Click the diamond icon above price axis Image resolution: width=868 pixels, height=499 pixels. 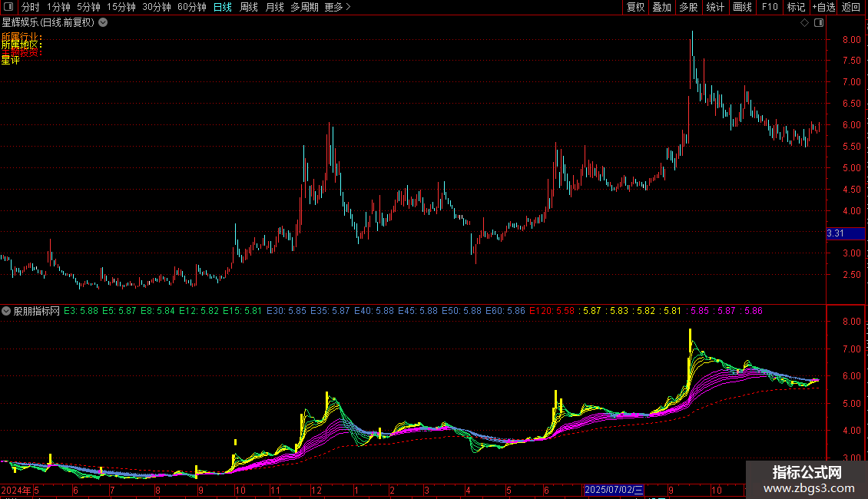[805, 23]
